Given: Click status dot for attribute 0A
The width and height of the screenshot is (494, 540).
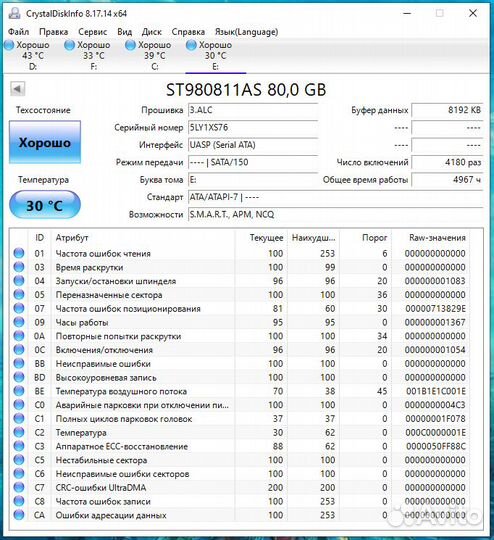Looking at the screenshot, I should [19, 336].
